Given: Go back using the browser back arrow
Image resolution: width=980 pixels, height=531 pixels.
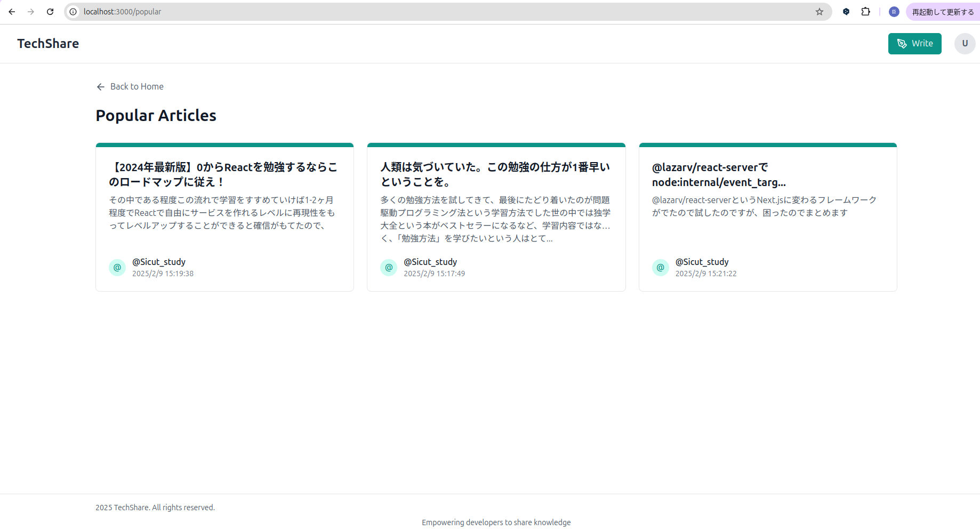Looking at the screenshot, I should 12,12.
